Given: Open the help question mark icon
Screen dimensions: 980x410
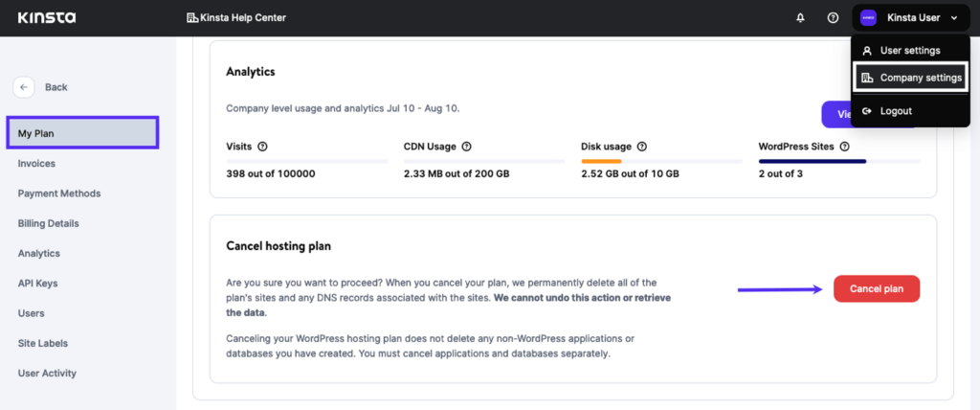Looking at the screenshot, I should click(x=833, y=18).
